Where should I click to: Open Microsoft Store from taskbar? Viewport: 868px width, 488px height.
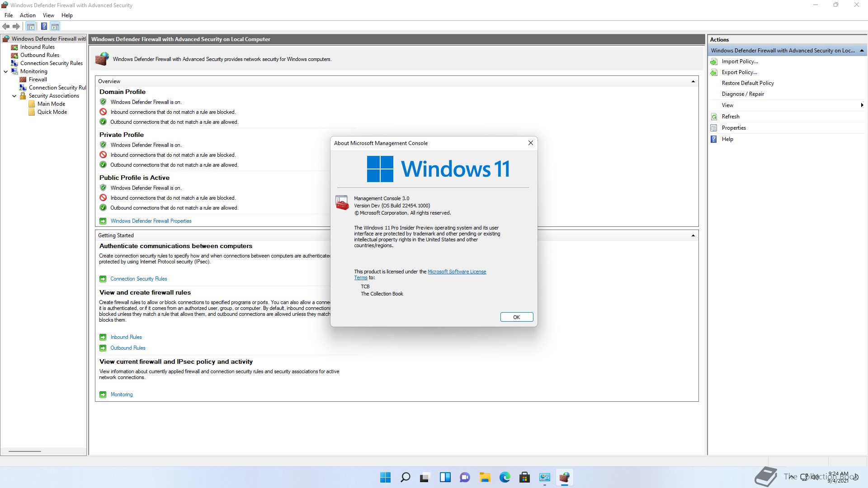tap(525, 477)
